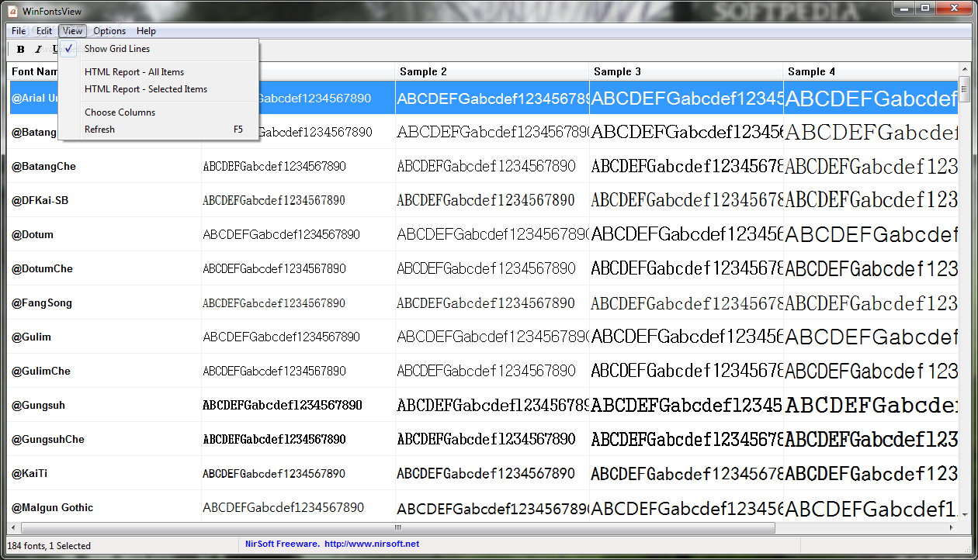Click the vertical scrollbar up arrow
The image size is (978, 560).
tap(965, 69)
